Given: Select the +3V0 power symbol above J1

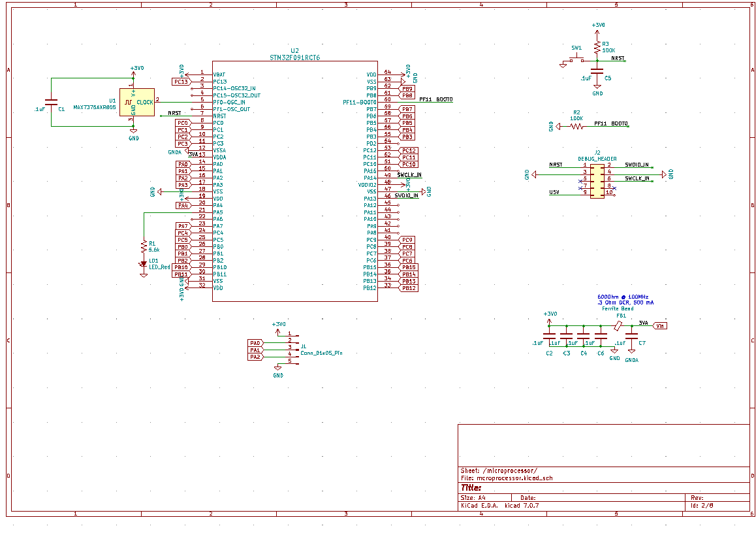Looking at the screenshot, I should point(278,328).
